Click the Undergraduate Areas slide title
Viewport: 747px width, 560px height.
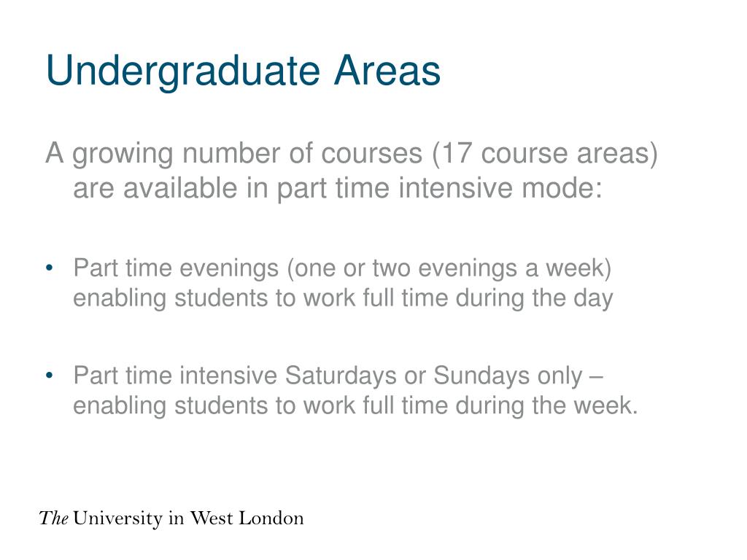pyautogui.click(x=243, y=71)
